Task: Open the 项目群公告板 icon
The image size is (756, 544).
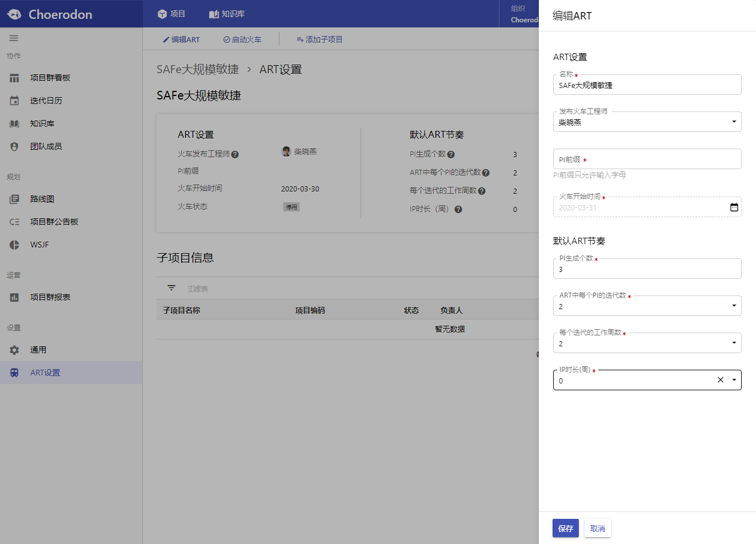Action: (14, 222)
